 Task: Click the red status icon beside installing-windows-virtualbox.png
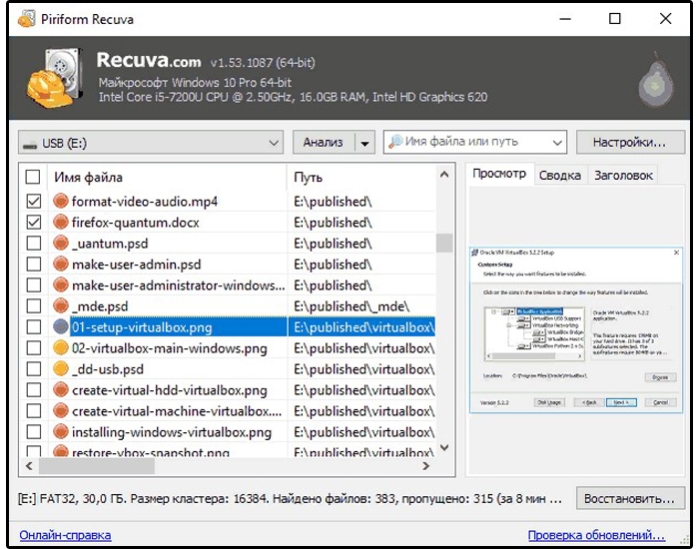coord(61,431)
